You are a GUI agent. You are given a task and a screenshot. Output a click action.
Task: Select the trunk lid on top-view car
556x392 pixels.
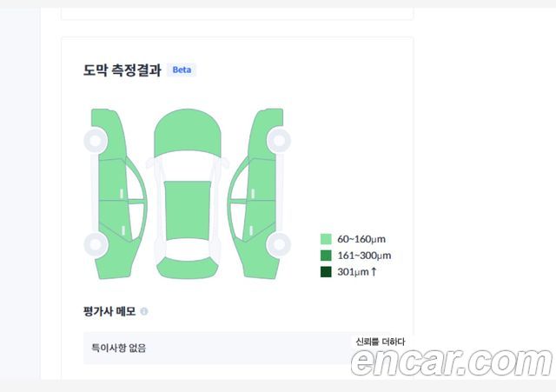point(188,269)
